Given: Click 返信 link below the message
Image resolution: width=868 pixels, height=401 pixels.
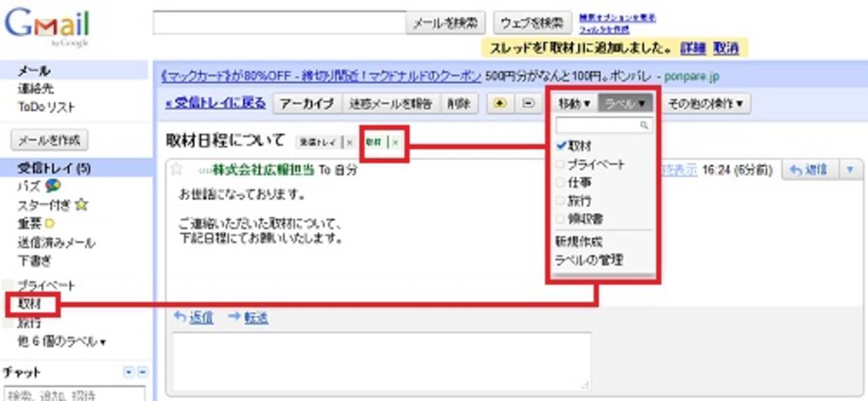Looking at the screenshot, I should [x=201, y=317].
